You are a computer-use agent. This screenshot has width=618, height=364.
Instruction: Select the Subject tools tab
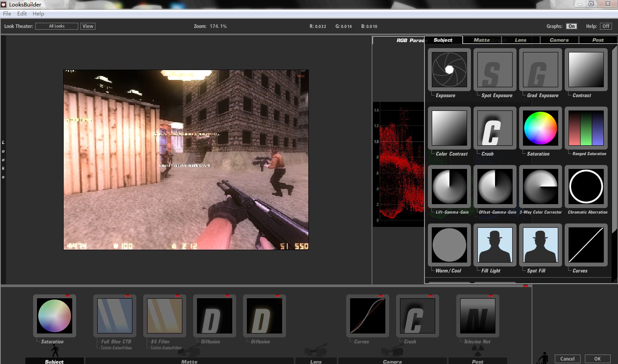(x=443, y=40)
